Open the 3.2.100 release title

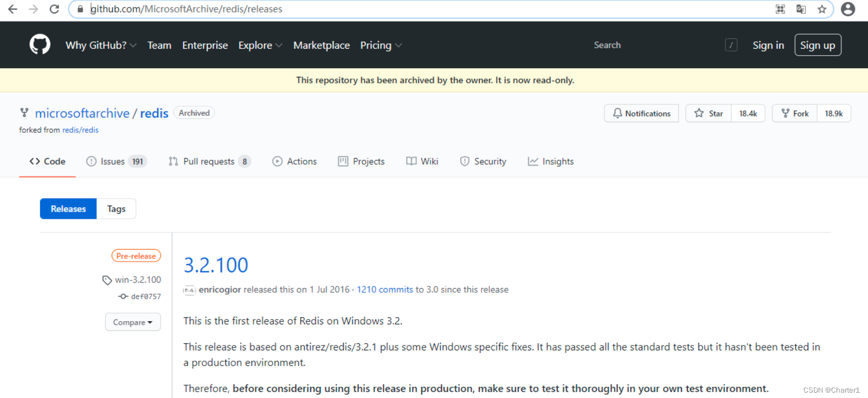216,265
